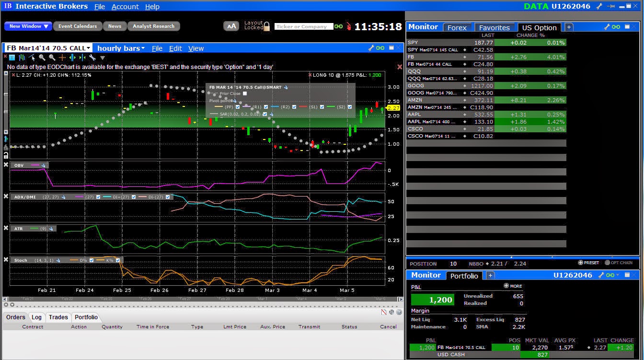The height and width of the screenshot is (360, 644).
Task: Click the chart text annotation tool icon
Action: [12, 58]
